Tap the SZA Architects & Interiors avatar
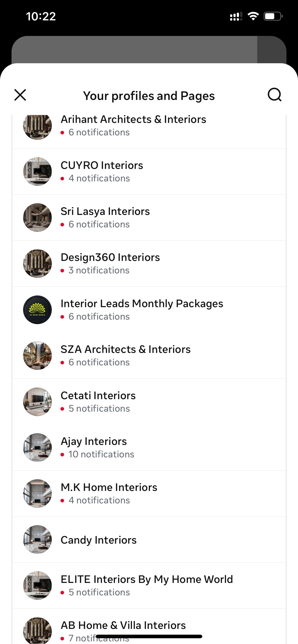The image size is (298, 644). click(x=38, y=356)
